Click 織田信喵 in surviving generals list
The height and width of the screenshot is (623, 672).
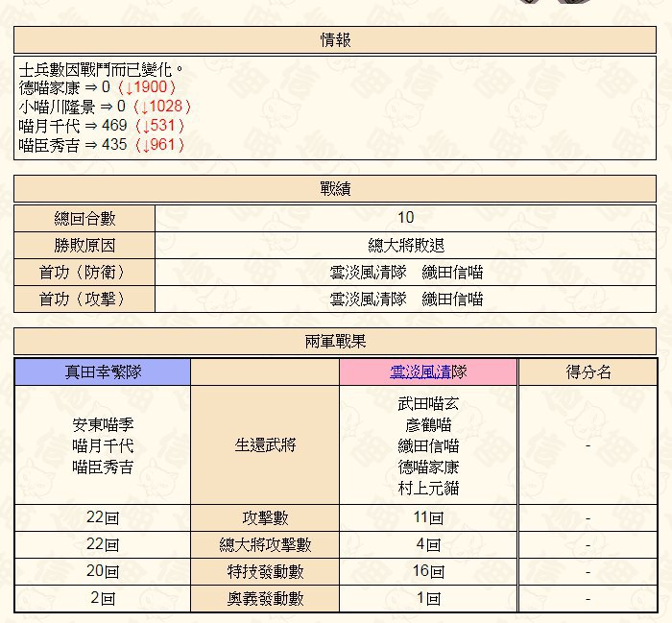click(x=428, y=446)
